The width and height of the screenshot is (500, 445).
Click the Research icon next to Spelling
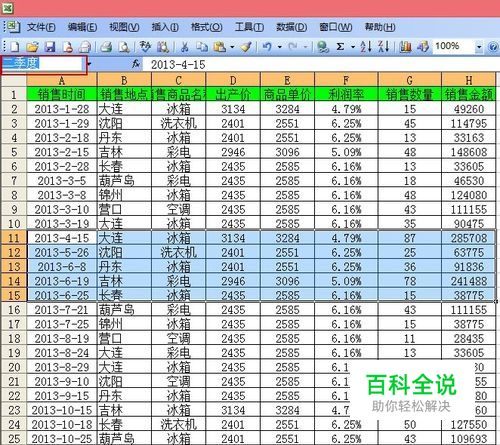click(163, 47)
